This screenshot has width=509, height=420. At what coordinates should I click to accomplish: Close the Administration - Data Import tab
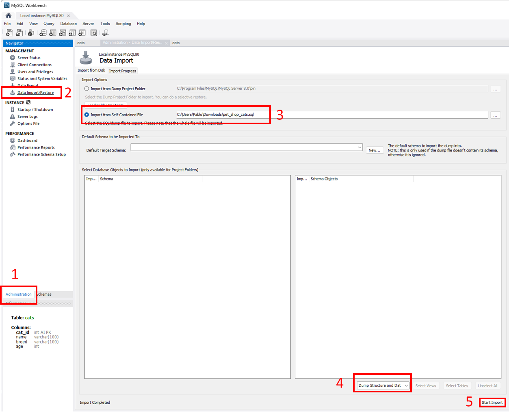click(x=166, y=43)
